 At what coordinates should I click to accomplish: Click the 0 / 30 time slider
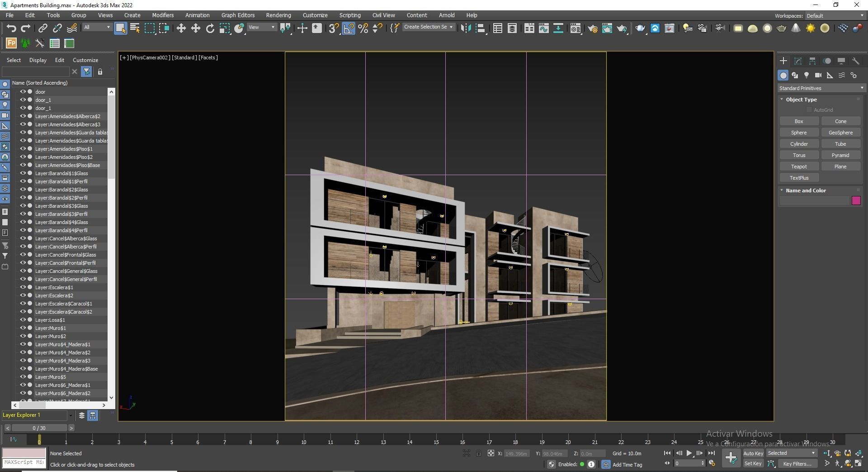(39, 428)
